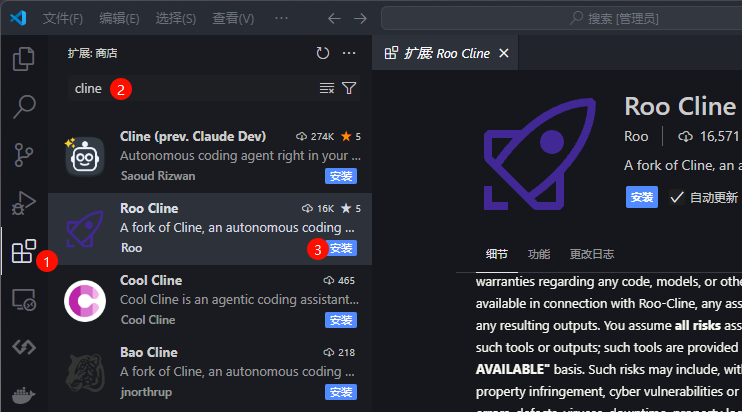Open the 选择(S) menu
The height and width of the screenshot is (412, 742).
[176, 18]
